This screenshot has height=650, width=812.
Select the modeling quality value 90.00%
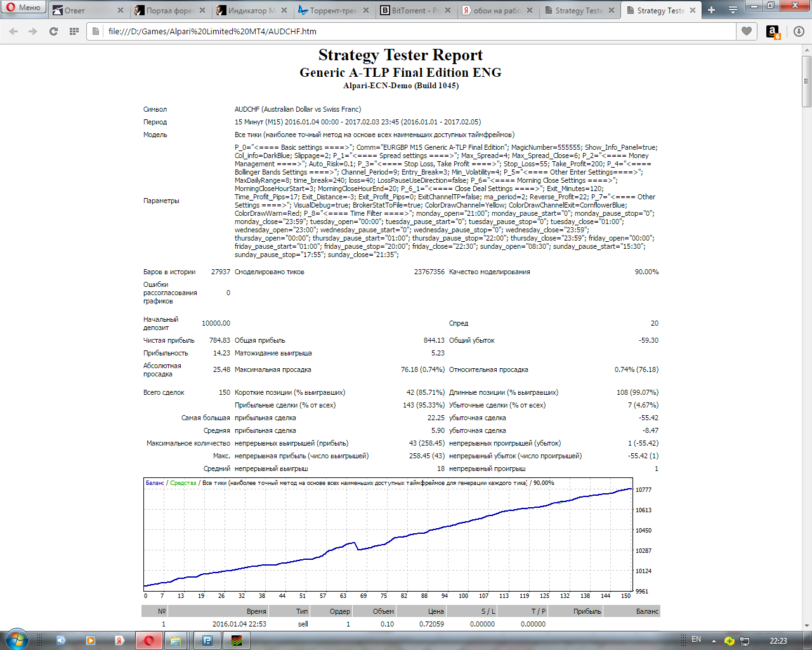[x=646, y=272]
